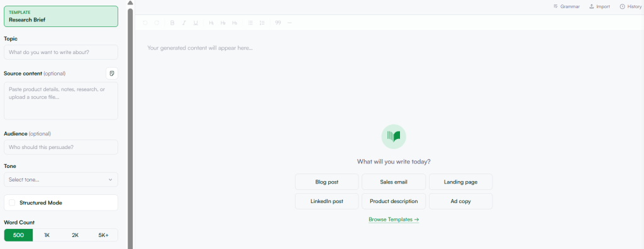Toggle underline formatting
644x249 pixels.
[196, 23]
